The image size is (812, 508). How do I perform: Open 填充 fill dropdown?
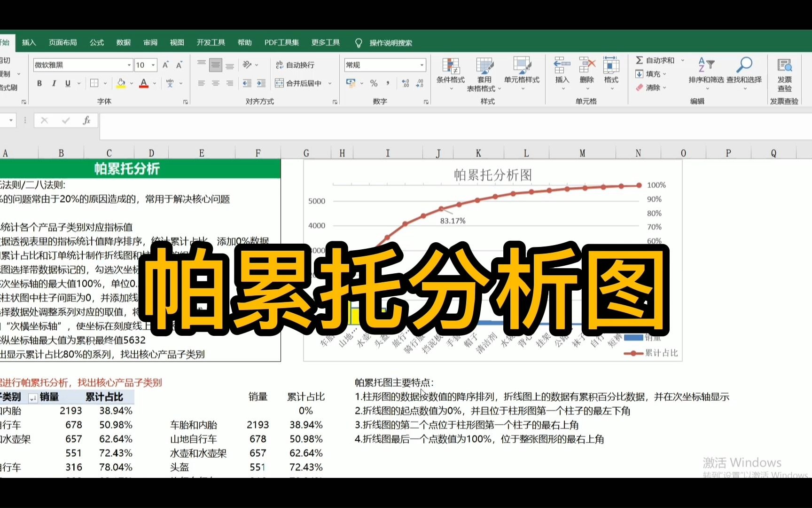tap(650, 74)
